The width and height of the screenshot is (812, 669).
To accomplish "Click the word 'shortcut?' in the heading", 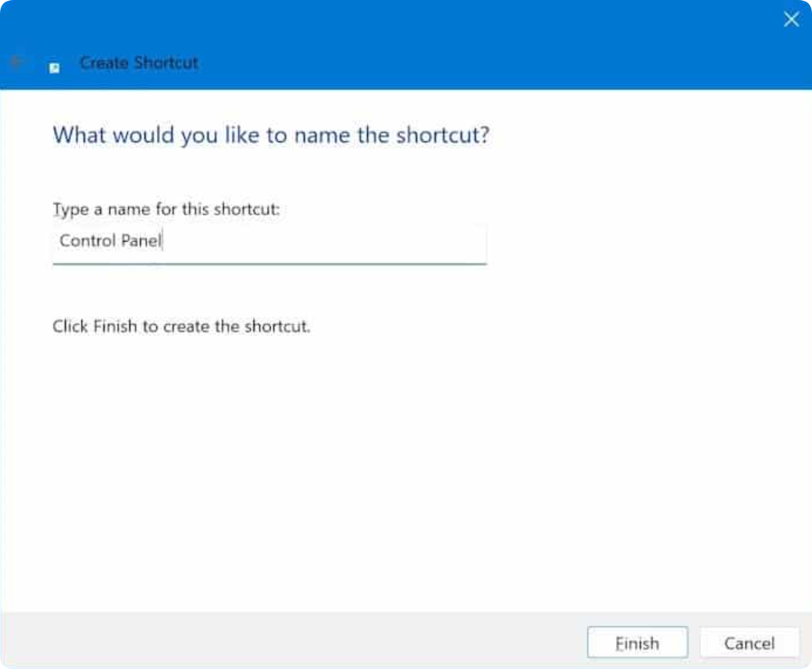I will click(x=443, y=135).
